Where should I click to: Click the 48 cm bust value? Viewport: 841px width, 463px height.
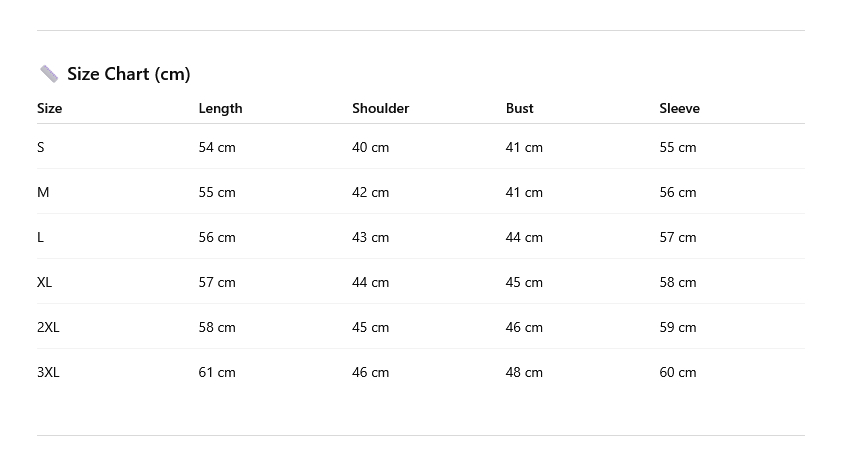524,372
